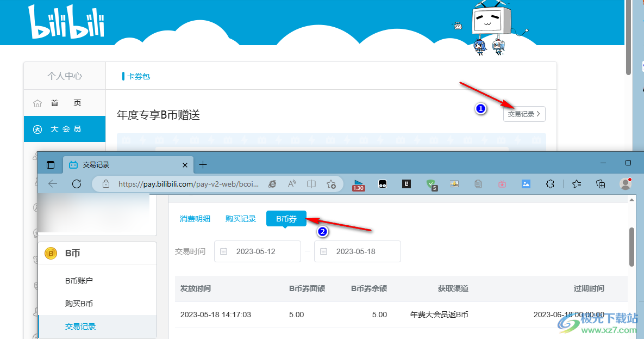644x339 pixels.
Task: Add this page to favorites
Action: tap(331, 184)
